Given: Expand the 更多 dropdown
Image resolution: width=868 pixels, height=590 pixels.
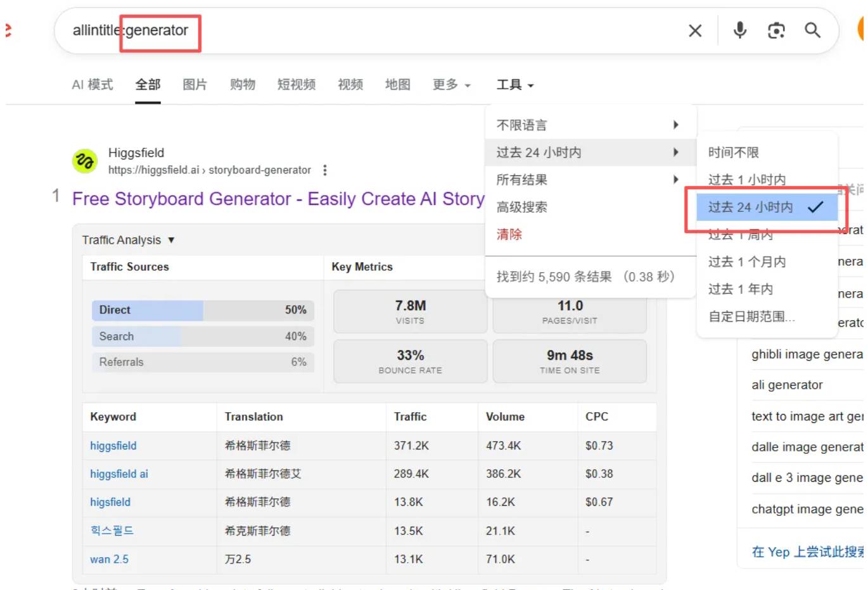Looking at the screenshot, I should point(451,84).
